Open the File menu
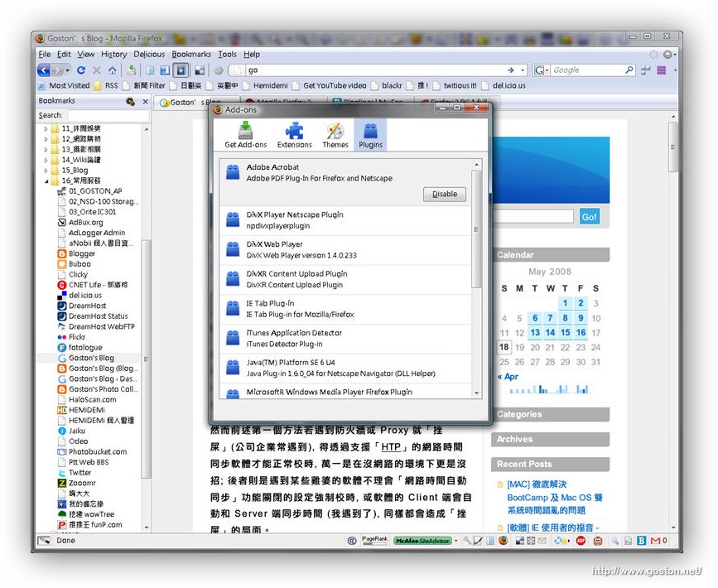Screen dimensions: 718x588 [x=45, y=54]
